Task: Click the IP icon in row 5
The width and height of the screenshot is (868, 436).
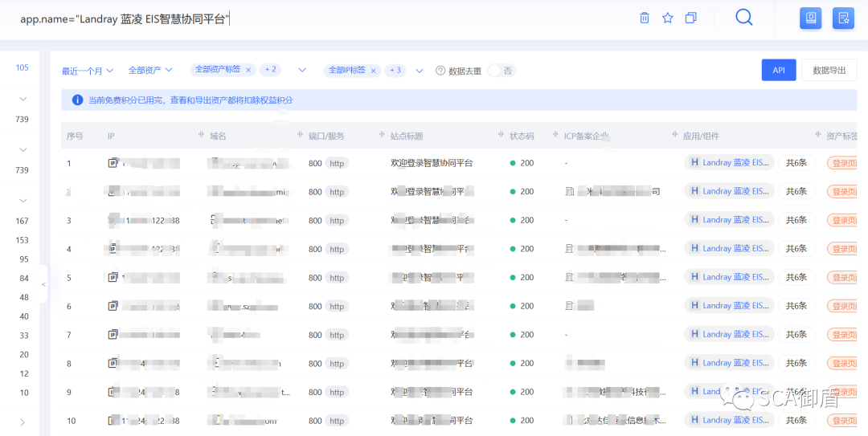Action: pos(113,277)
